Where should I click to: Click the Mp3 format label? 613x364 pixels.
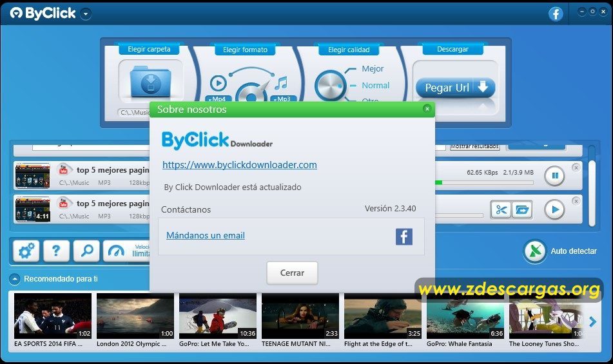pyautogui.click(x=284, y=99)
